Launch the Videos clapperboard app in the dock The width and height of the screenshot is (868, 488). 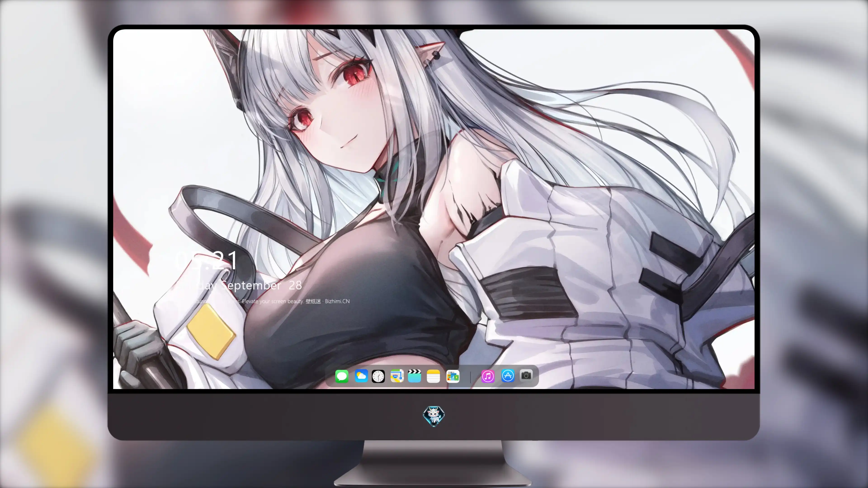[415, 376]
